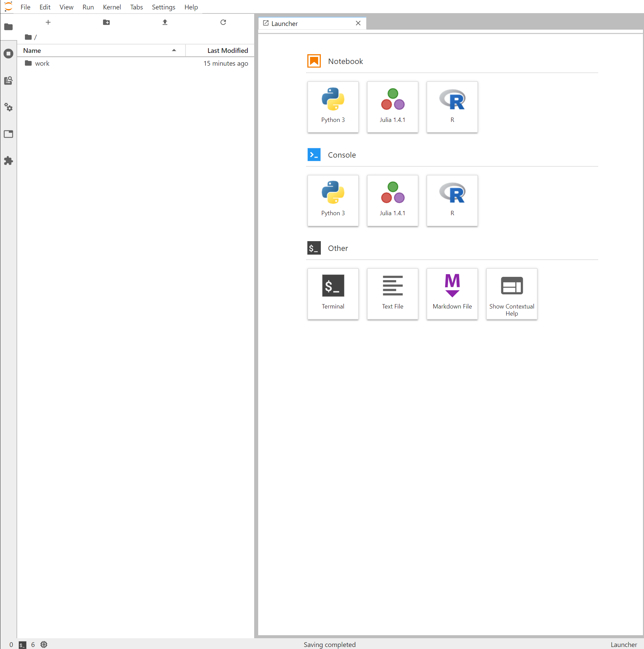Viewport: 644px width, 649px height.
Task: Open the Run menu
Action: (88, 7)
